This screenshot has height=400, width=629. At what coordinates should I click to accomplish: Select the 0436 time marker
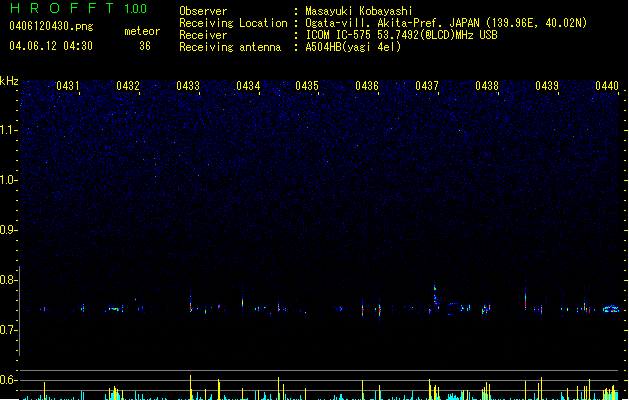click(x=367, y=86)
